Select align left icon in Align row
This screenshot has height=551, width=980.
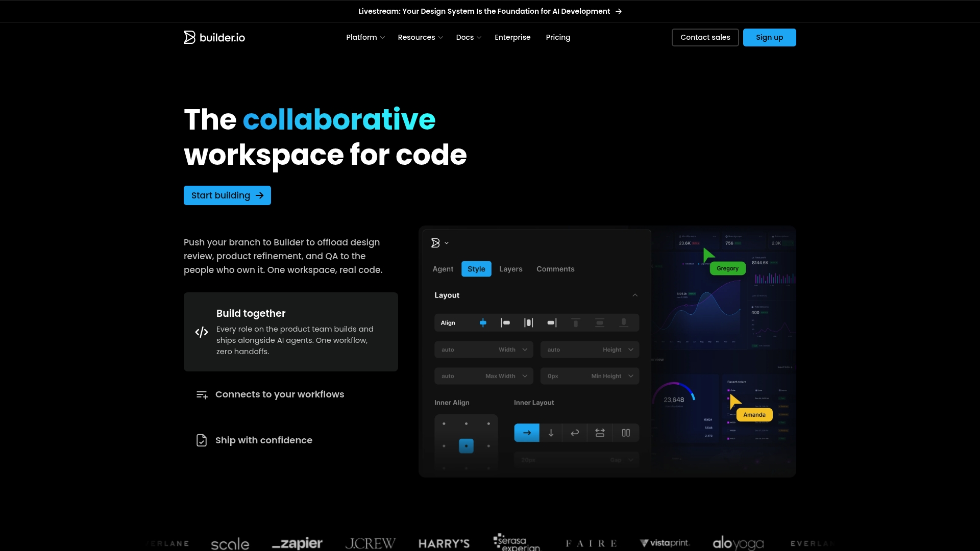pos(505,323)
